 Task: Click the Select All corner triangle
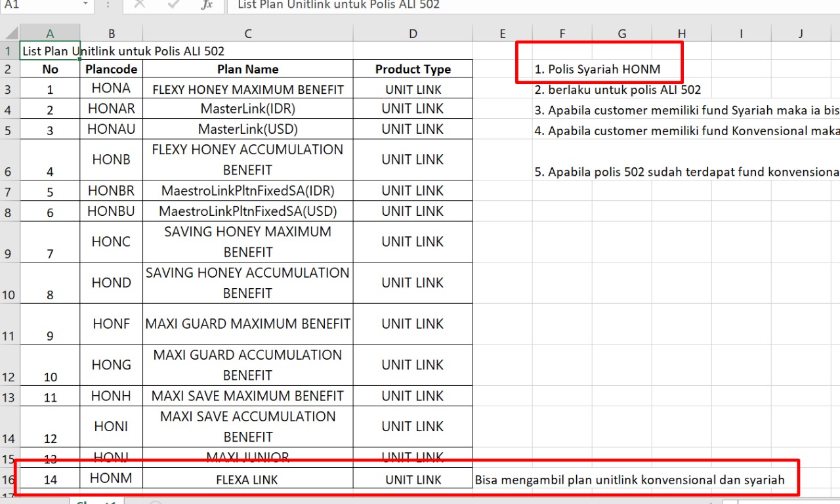point(10,33)
